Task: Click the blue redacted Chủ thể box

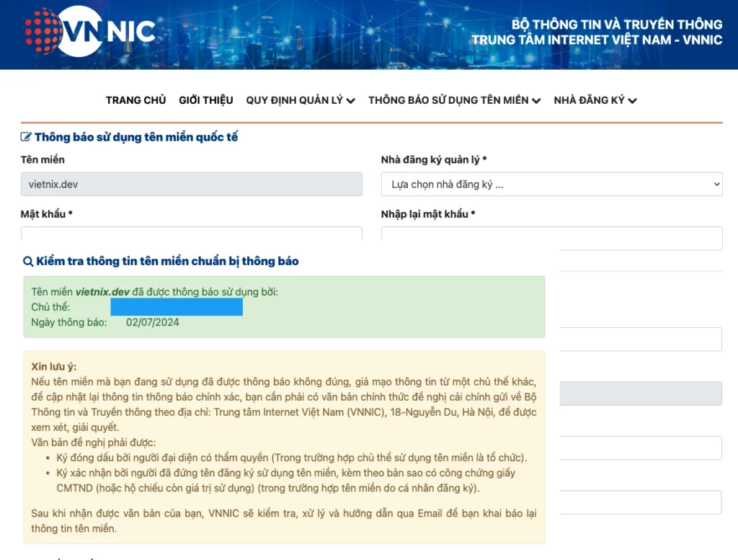Action: pyautogui.click(x=177, y=307)
